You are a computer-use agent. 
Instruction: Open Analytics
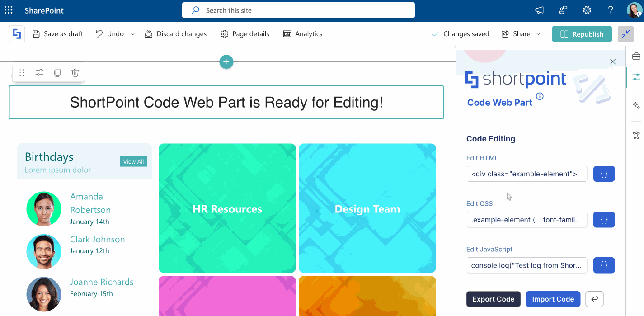[x=303, y=34]
